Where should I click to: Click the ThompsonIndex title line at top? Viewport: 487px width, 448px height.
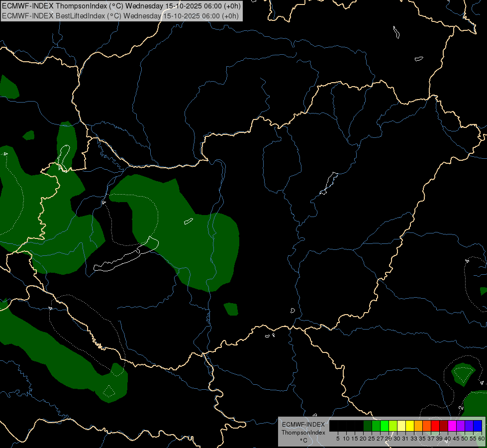pos(121,6)
